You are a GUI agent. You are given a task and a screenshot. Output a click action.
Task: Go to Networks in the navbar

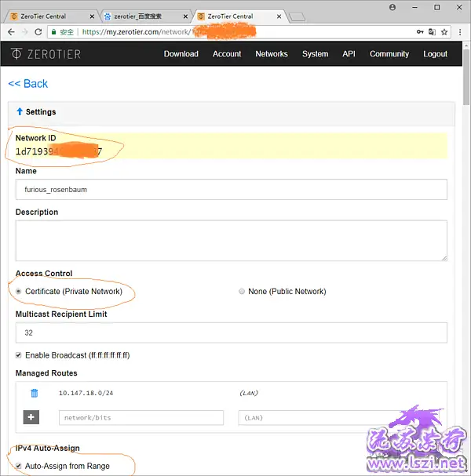coord(272,54)
